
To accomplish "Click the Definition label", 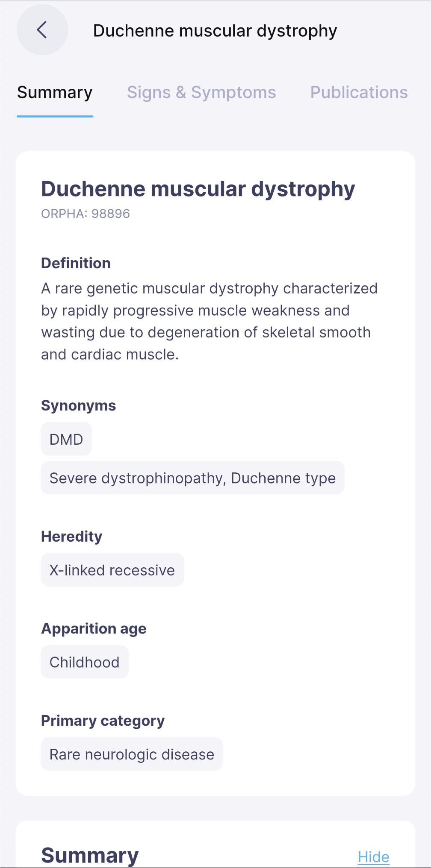I will point(76,263).
